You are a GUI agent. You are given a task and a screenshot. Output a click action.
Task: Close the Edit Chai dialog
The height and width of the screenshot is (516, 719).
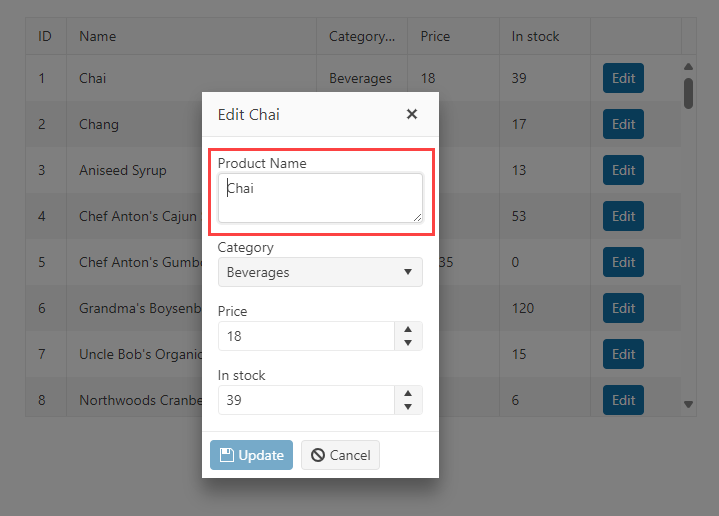tap(411, 114)
